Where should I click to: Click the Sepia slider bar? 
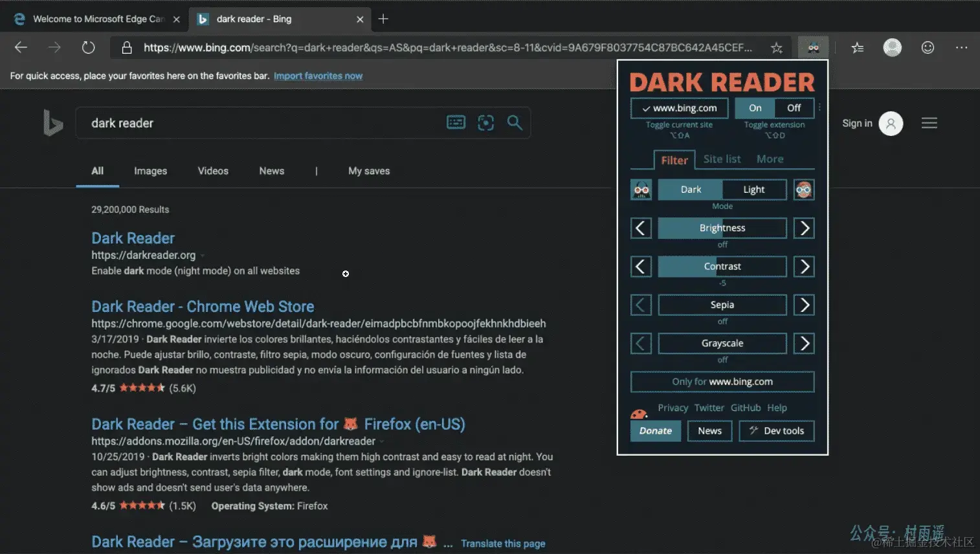722,305
